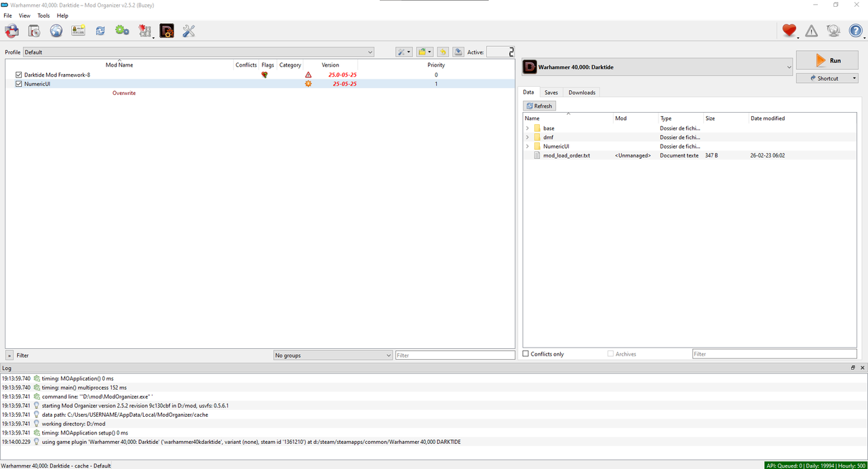Open Settings wrench and screwdriver icon
Screen dimensions: 868x469
(189, 31)
